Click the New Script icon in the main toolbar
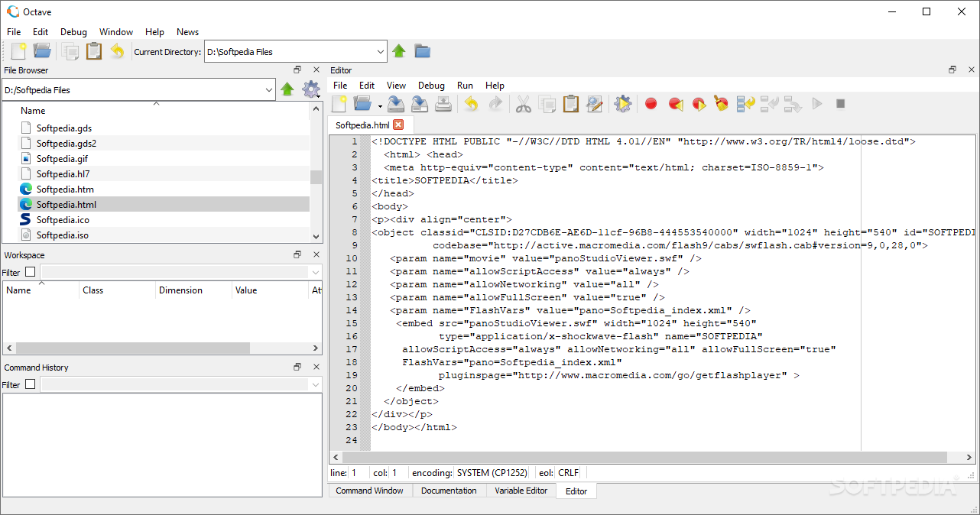Image resolution: width=980 pixels, height=515 pixels. 19,51
